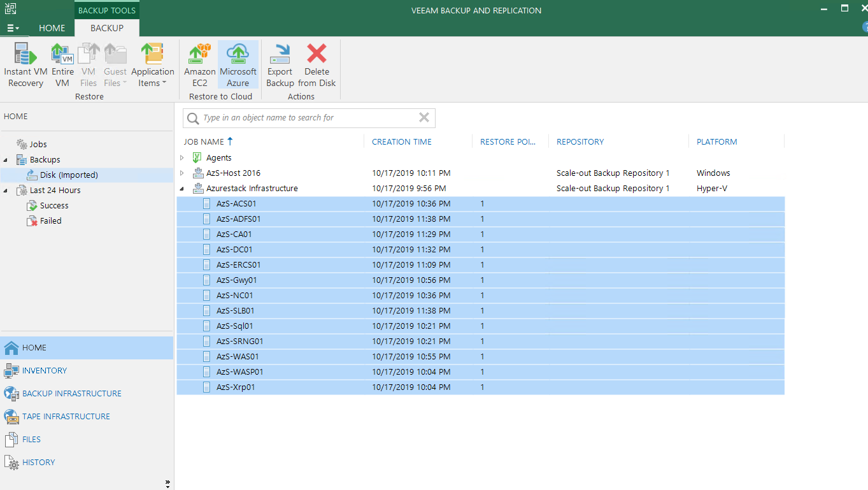Minimize the Veeam window
This screenshot has height=490, width=868.
click(x=823, y=9)
